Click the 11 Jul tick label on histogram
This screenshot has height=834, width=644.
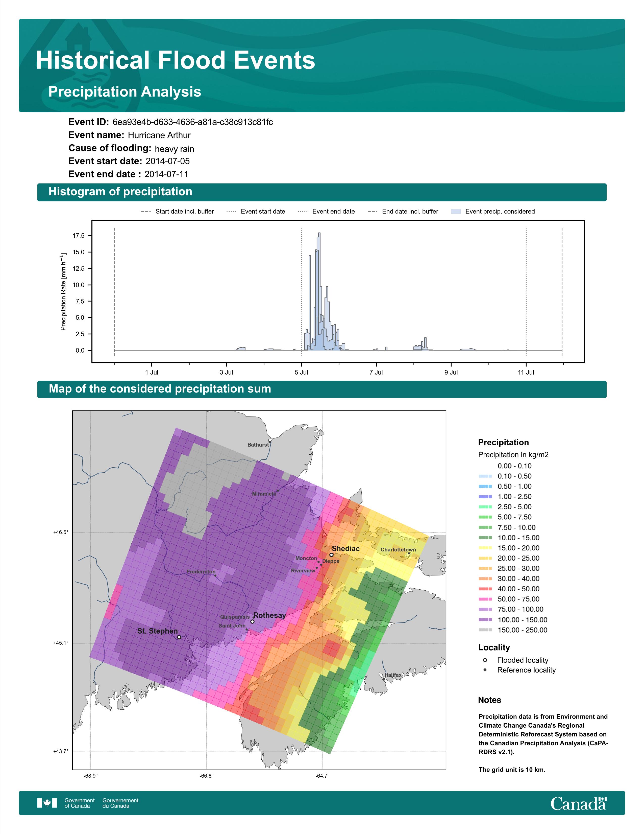(526, 372)
